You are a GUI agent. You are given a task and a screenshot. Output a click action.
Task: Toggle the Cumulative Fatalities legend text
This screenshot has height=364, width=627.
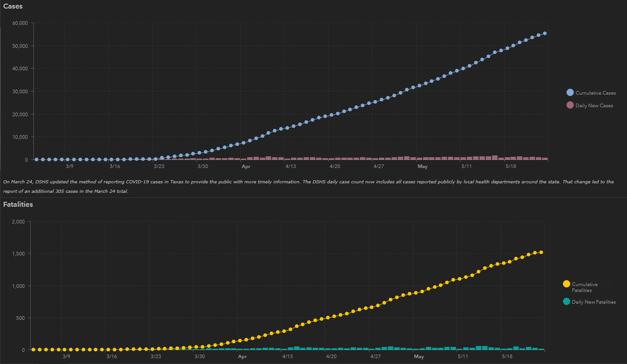coord(585,287)
